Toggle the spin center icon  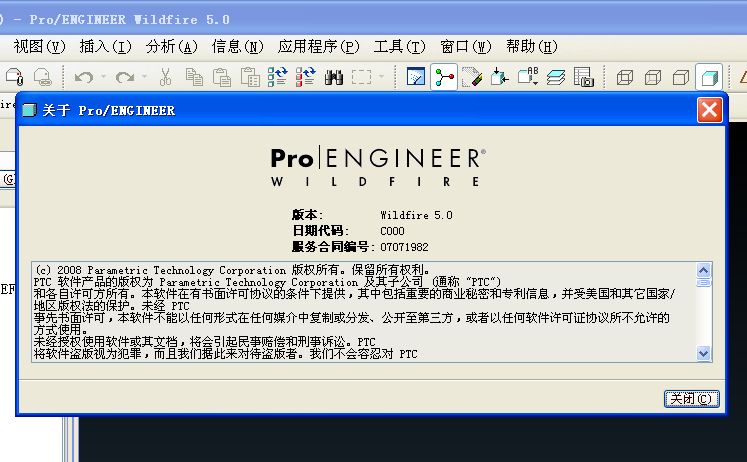[x=444, y=77]
